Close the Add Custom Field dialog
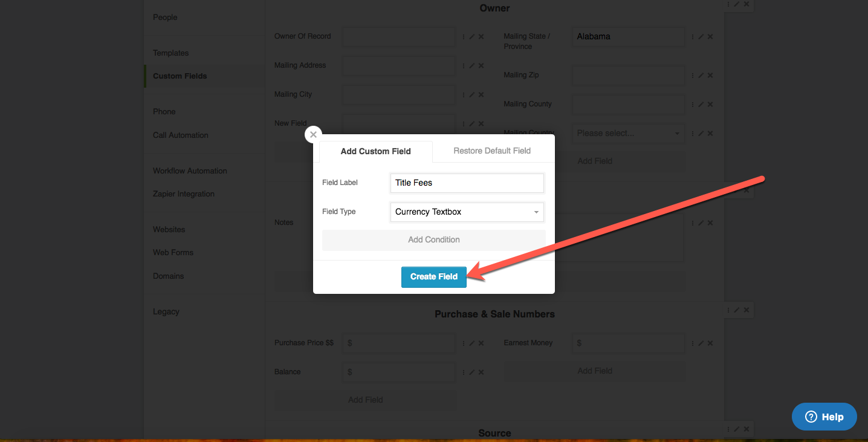This screenshot has height=442, width=868. [313, 135]
